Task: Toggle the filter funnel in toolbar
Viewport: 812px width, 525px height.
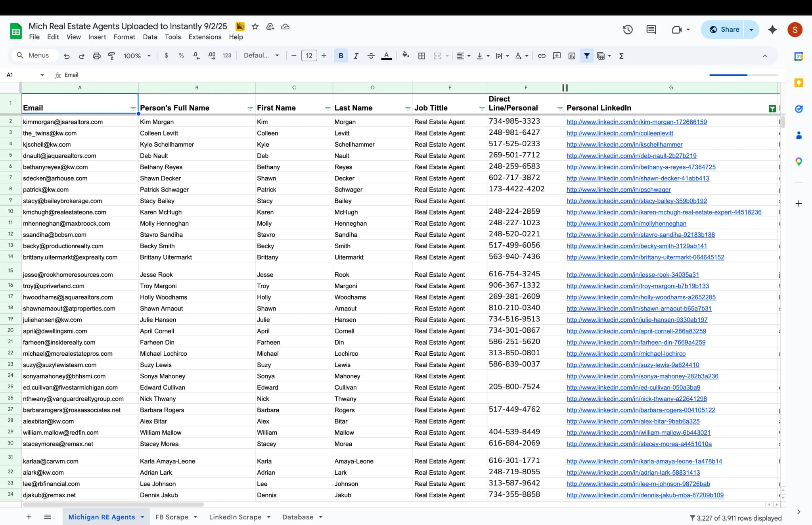Action: 587,56
